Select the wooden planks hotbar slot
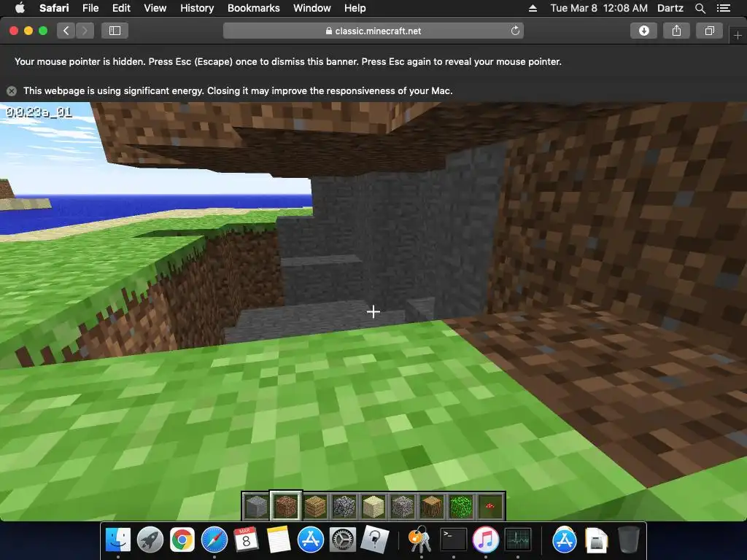 (315, 506)
